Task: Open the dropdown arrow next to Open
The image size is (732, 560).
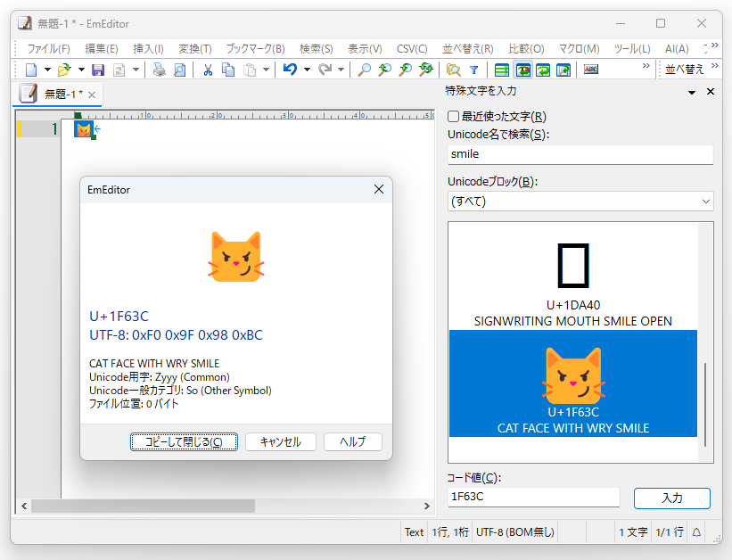Action: point(81,70)
